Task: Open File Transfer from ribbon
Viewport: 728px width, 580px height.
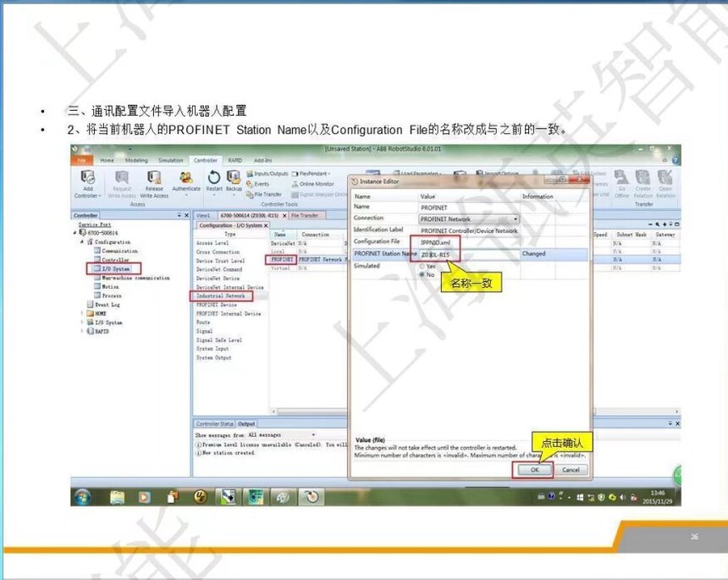Action: [x=264, y=194]
